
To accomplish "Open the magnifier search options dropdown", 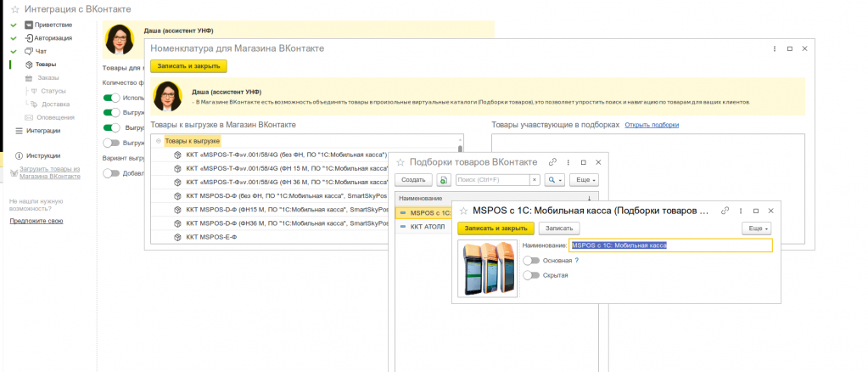I will pyautogui.click(x=554, y=180).
